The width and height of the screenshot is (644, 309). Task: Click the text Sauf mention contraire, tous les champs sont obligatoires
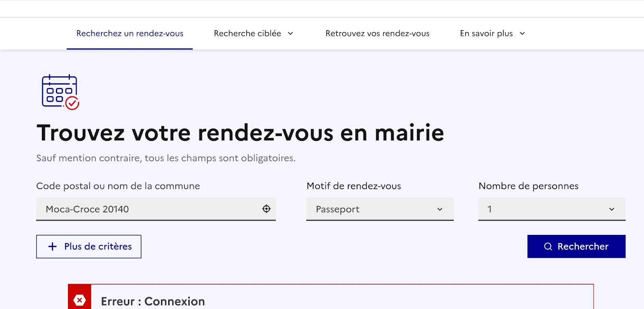(166, 158)
